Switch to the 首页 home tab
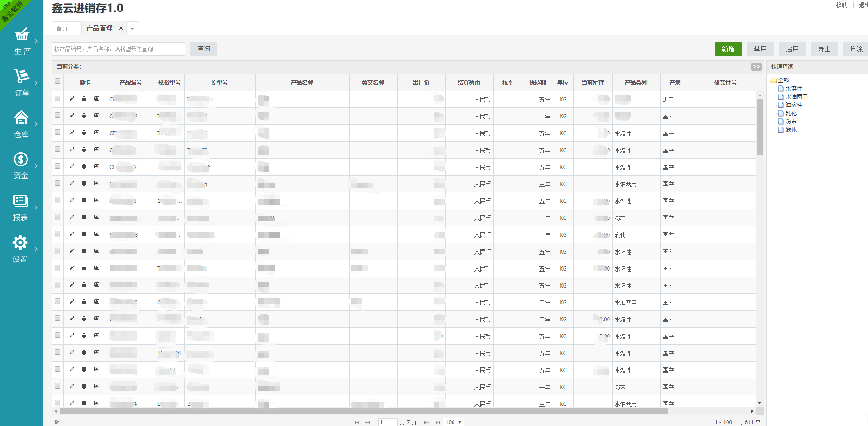 point(62,28)
